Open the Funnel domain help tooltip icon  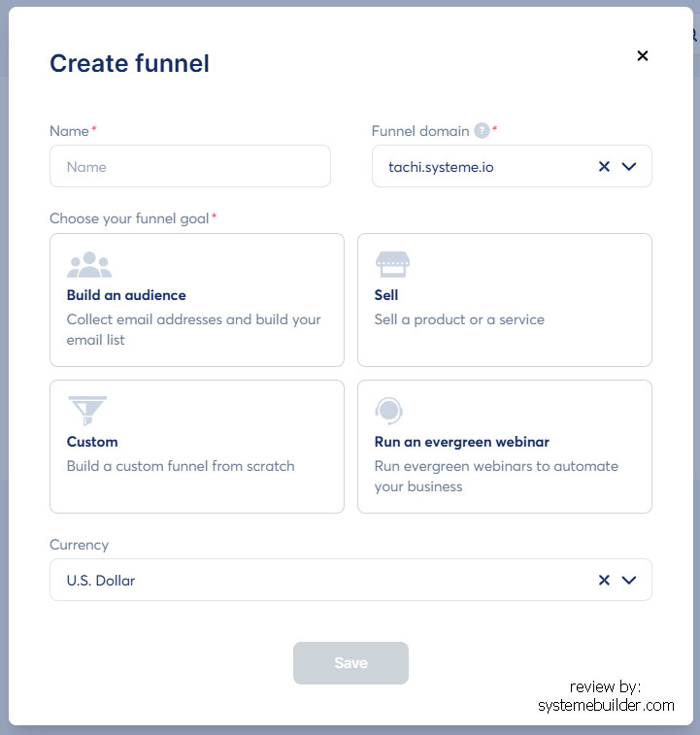pos(482,131)
